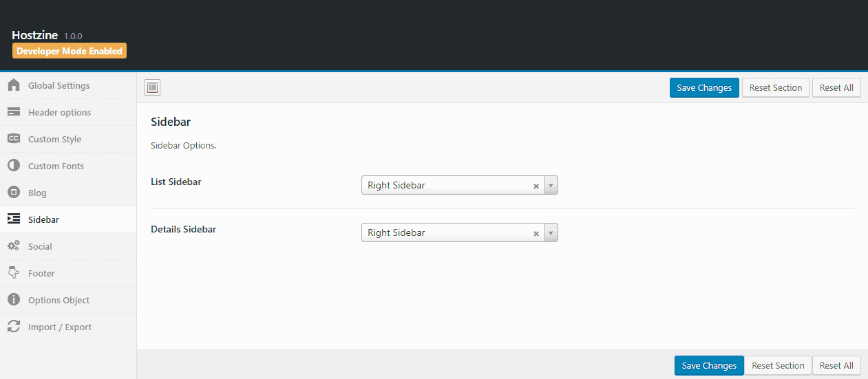
Task: Open the Footer settings tab
Action: pyautogui.click(x=41, y=273)
